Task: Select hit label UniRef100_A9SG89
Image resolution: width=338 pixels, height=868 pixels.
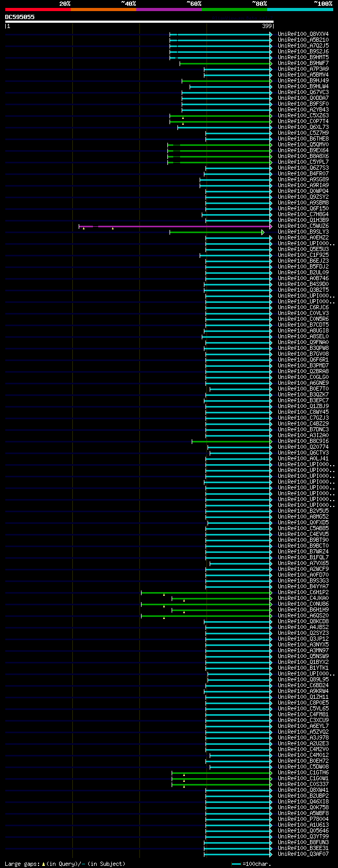Action: [303, 179]
